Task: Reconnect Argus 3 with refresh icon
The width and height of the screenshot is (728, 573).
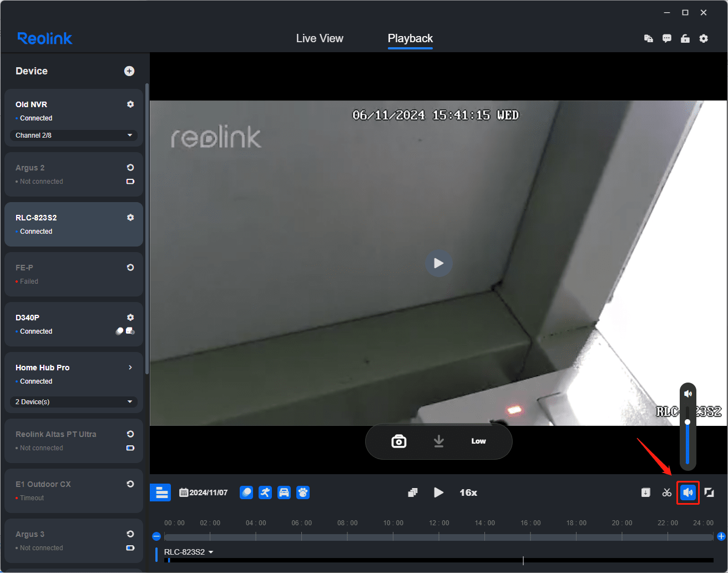Action: pyautogui.click(x=130, y=534)
